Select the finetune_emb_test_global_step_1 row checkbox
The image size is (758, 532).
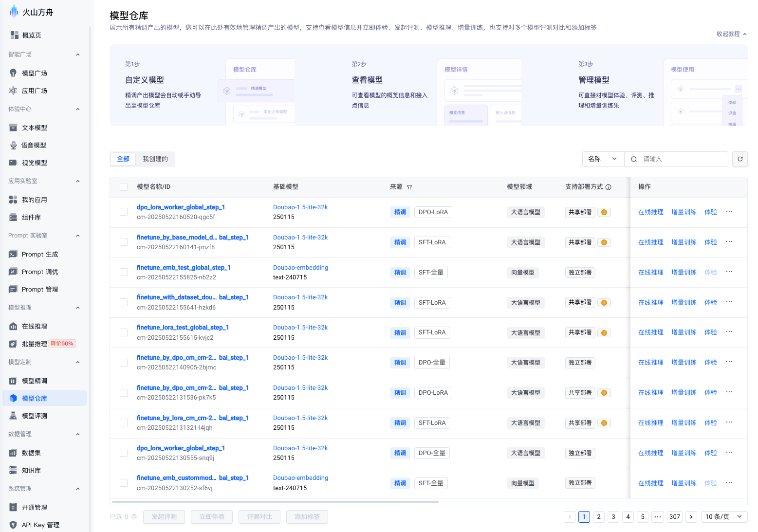point(124,272)
